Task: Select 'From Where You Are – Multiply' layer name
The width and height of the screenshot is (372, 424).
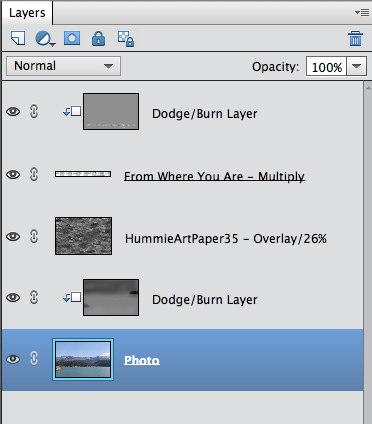Action: point(214,176)
